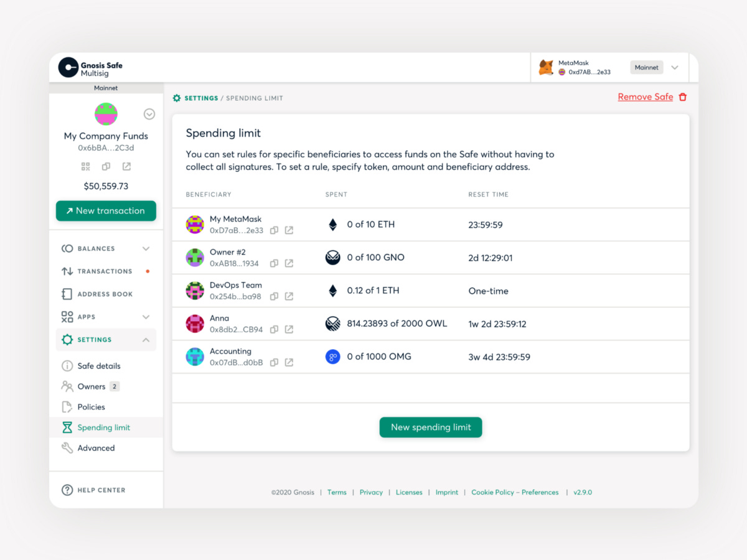Open the Licenses footer link
This screenshot has width=747, height=560.
point(409,492)
